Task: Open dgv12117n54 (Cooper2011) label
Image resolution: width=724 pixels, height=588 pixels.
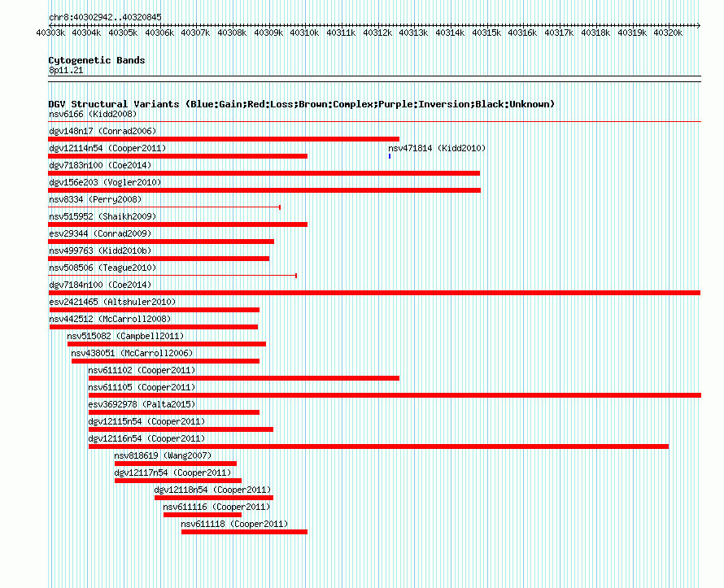Action: (172, 473)
